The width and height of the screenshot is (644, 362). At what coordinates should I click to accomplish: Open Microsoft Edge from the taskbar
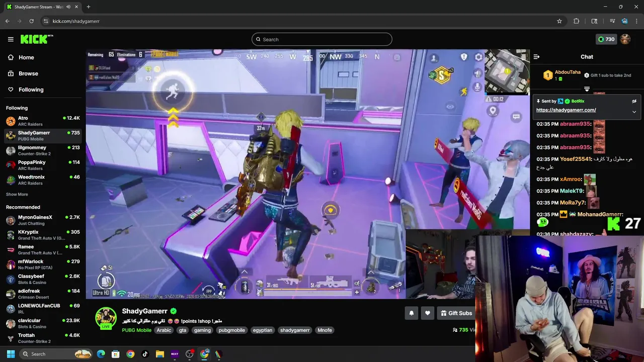[x=101, y=354]
